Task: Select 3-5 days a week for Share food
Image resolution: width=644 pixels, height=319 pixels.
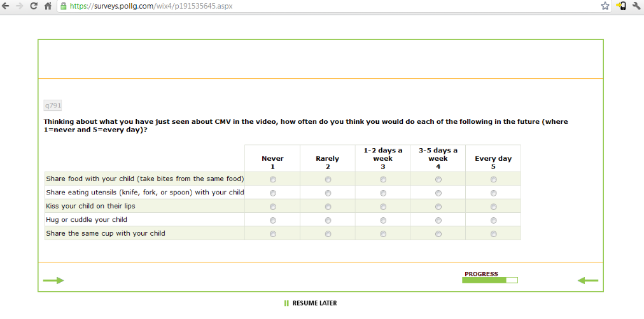Action: pyautogui.click(x=438, y=179)
